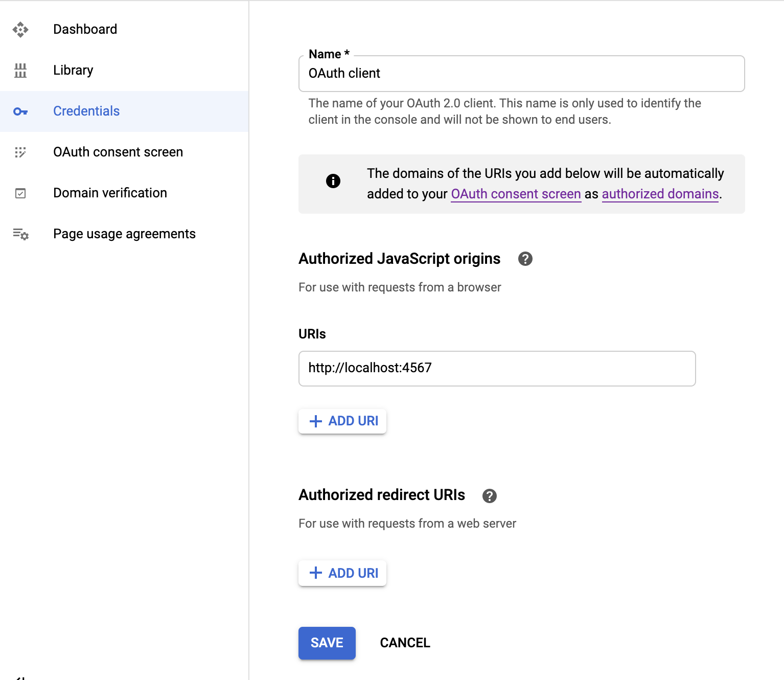Click the OAuth consent screen icon
Screen dimensions: 784x680
click(x=20, y=152)
